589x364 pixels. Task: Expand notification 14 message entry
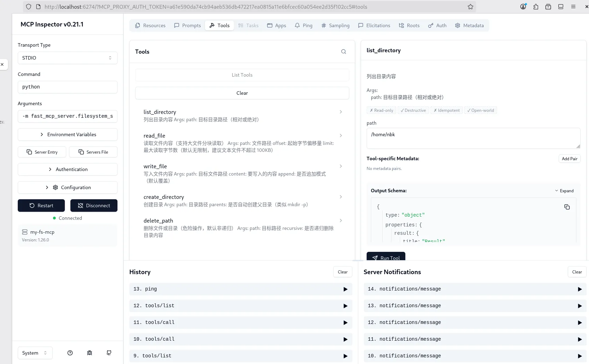click(580, 289)
